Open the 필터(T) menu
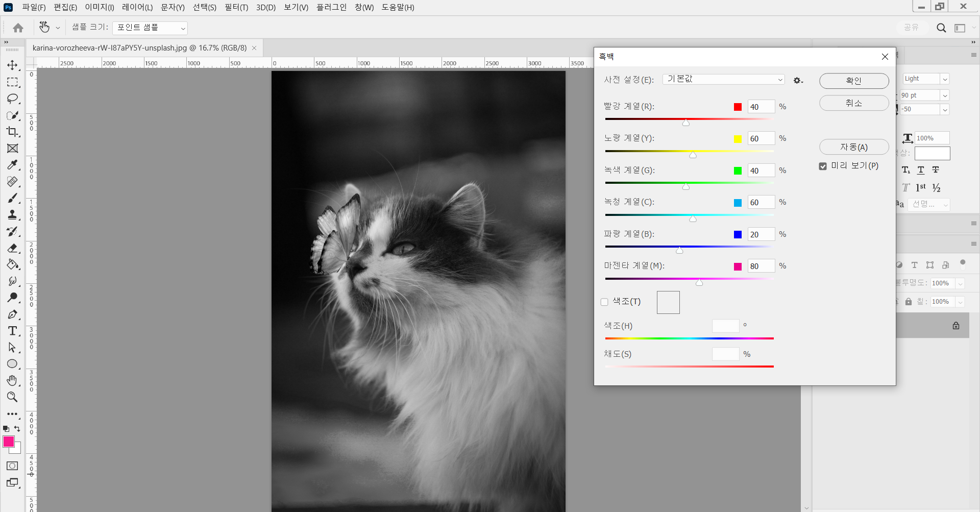Screen dimensions: 980x512 (236, 7)
